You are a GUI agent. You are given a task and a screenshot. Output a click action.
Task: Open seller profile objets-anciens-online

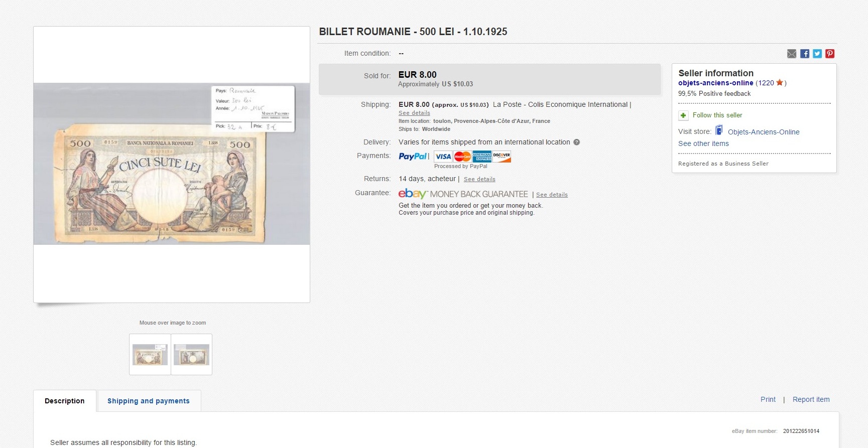click(715, 83)
